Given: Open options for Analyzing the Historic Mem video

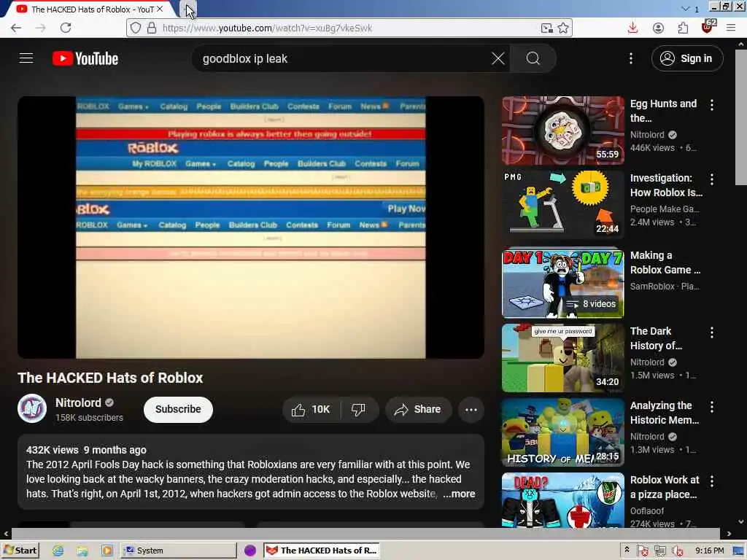Looking at the screenshot, I should click(x=712, y=407).
